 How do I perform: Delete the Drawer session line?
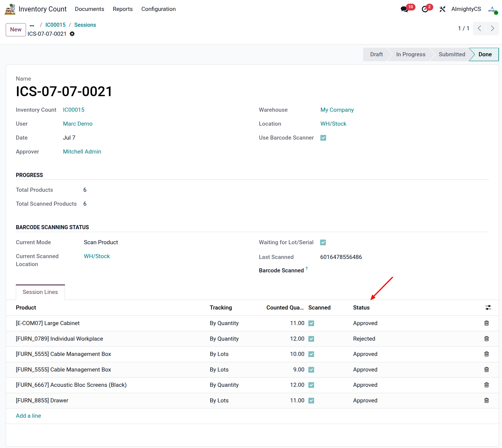(x=486, y=400)
